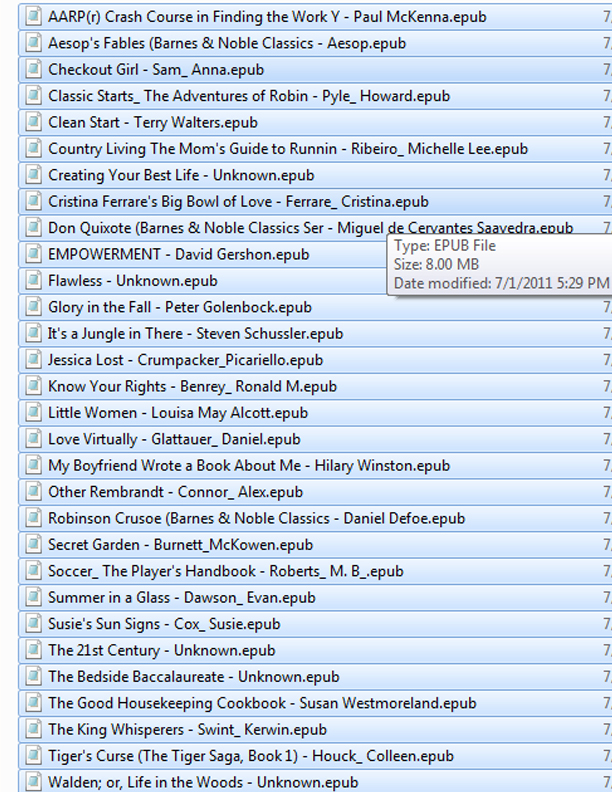Image resolution: width=612 pixels, height=792 pixels.
Task: Select Little Women - Louisa May Alcott.epub name
Action: tap(178, 413)
